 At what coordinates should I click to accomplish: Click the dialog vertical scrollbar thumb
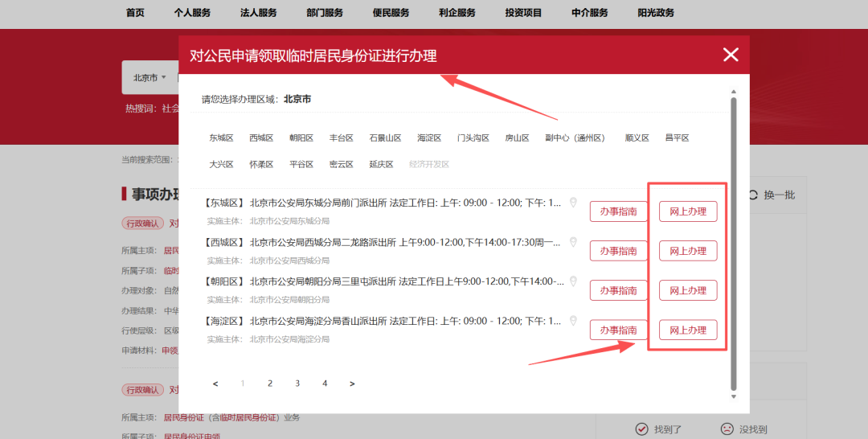(x=734, y=244)
